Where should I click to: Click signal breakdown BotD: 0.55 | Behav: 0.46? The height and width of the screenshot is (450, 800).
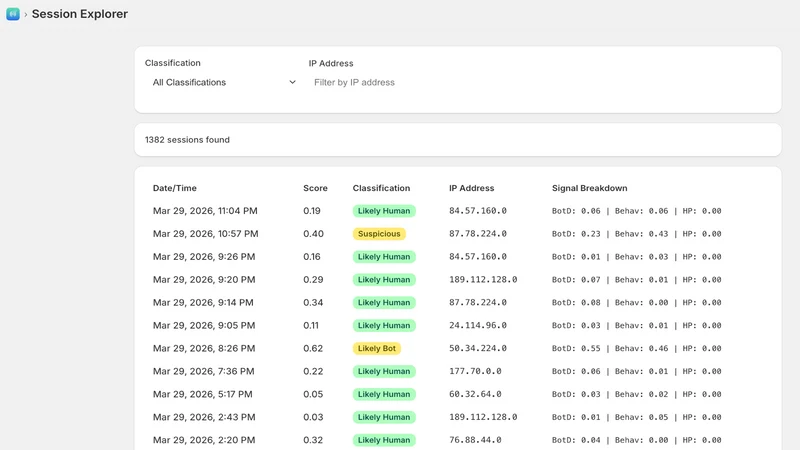click(636, 348)
